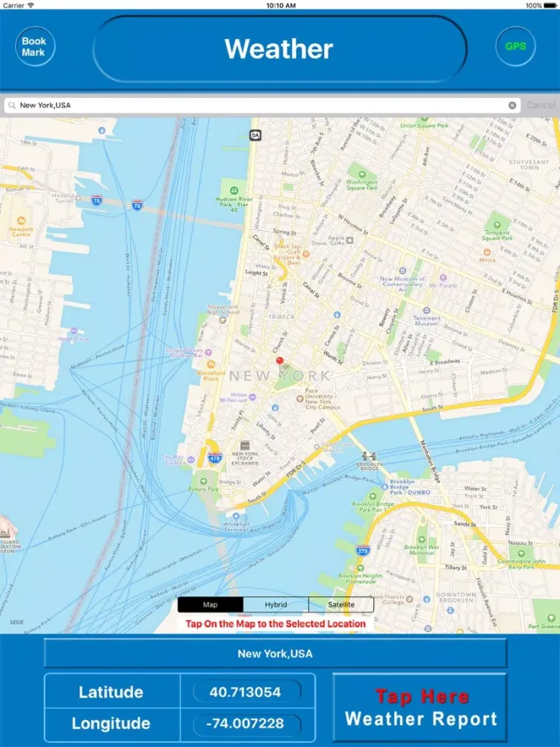Tap Brooklyn Heights Promenade marker

361,568
